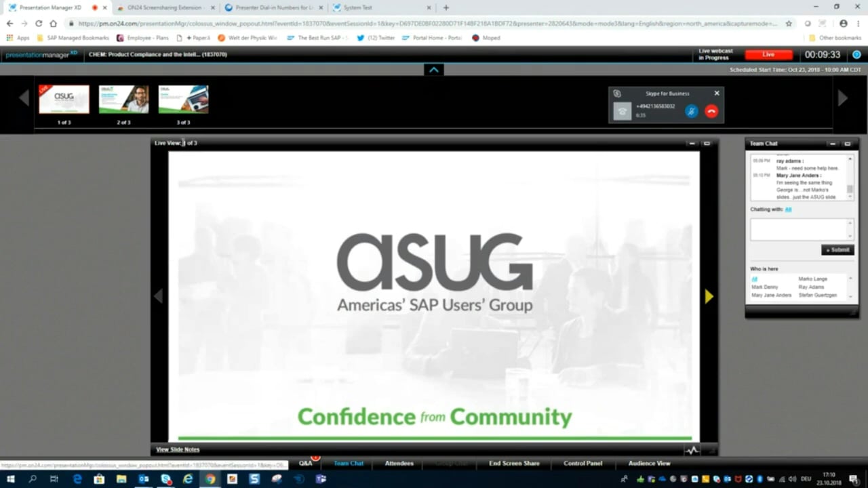Select Ray Adams in Who is here

click(x=811, y=287)
